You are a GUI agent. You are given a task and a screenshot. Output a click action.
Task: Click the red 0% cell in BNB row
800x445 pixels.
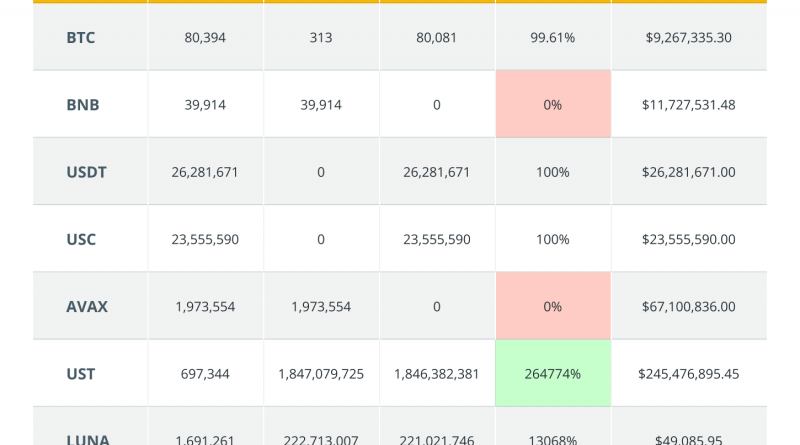click(x=553, y=104)
